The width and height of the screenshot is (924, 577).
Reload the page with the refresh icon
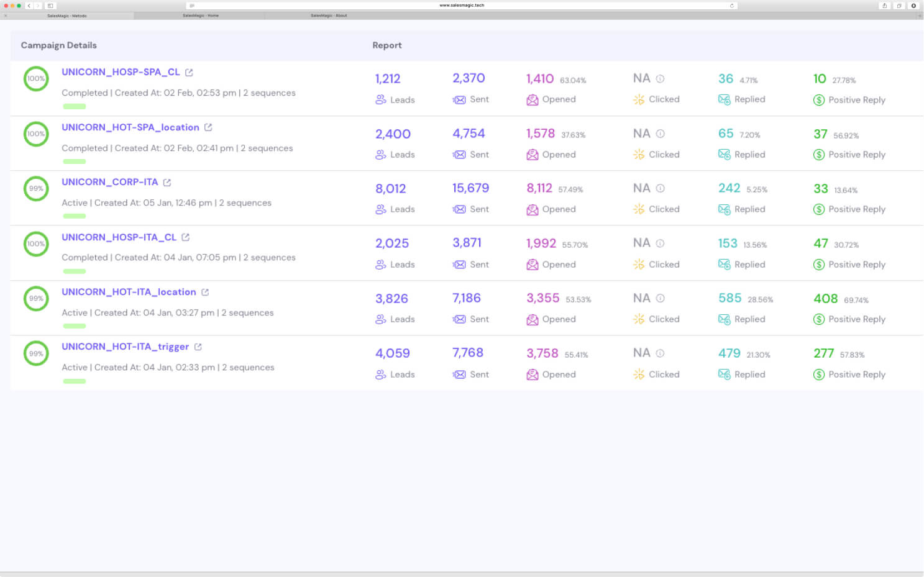pyautogui.click(x=731, y=6)
